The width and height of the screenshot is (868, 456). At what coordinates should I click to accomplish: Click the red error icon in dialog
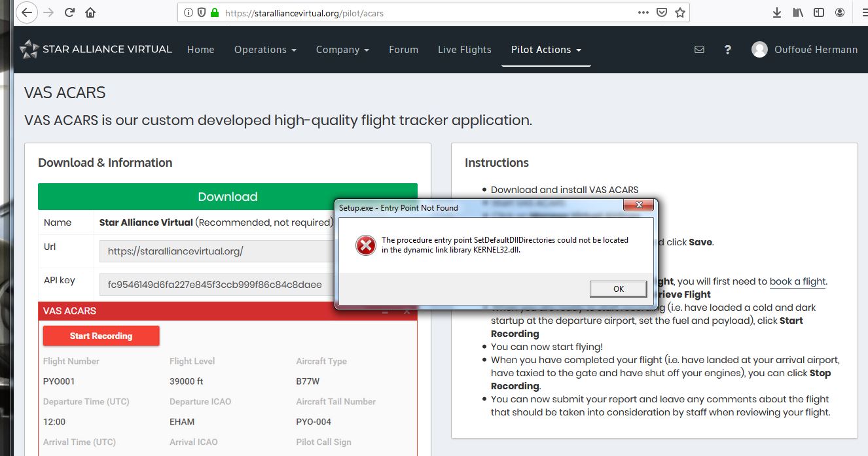pyautogui.click(x=365, y=245)
